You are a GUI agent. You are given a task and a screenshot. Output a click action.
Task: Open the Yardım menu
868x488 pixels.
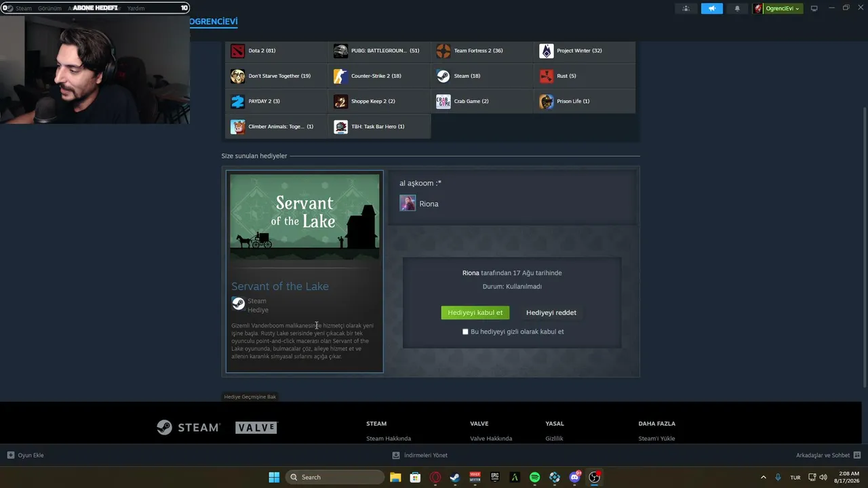(136, 8)
